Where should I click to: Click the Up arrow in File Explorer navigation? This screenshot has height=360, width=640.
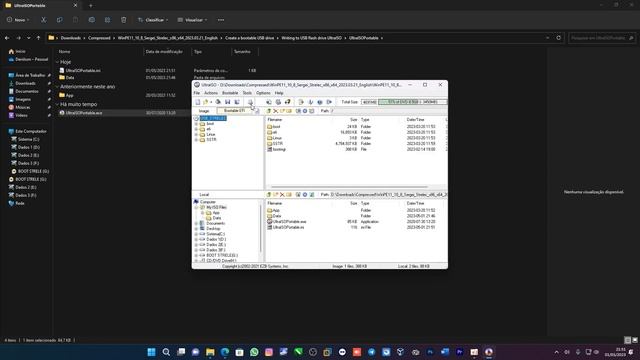click(38, 38)
